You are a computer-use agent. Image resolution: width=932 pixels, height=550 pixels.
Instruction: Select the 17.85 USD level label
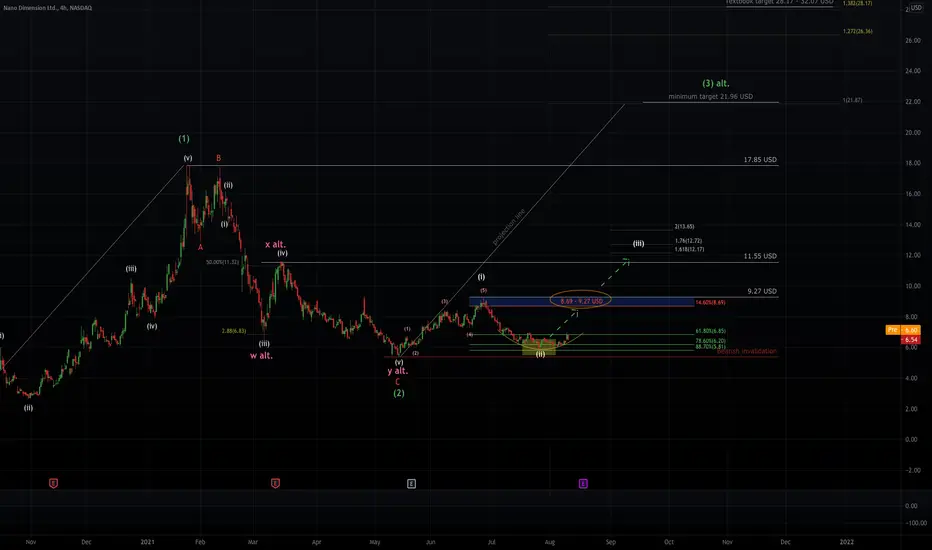pos(760,160)
